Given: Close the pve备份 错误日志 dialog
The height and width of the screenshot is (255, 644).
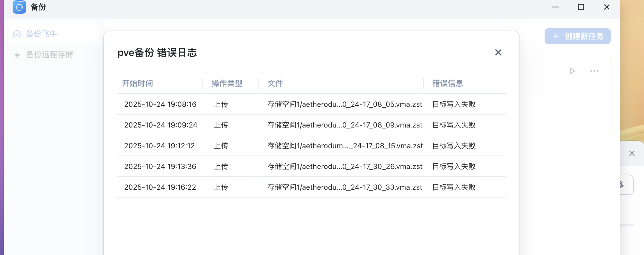Looking at the screenshot, I should 498,52.
